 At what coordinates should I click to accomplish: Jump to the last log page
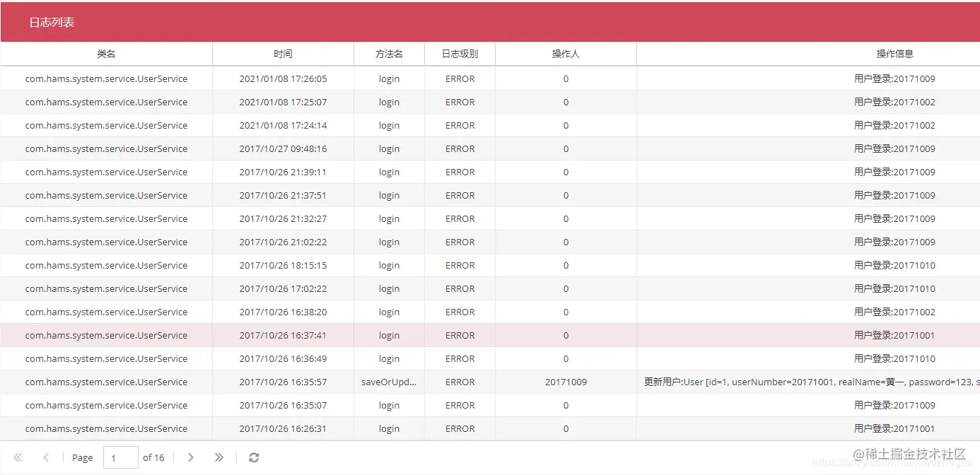pos(219,457)
